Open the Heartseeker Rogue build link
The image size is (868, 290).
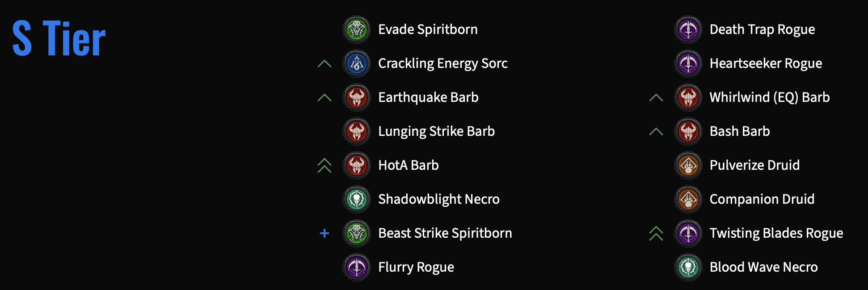(x=766, y=63)
